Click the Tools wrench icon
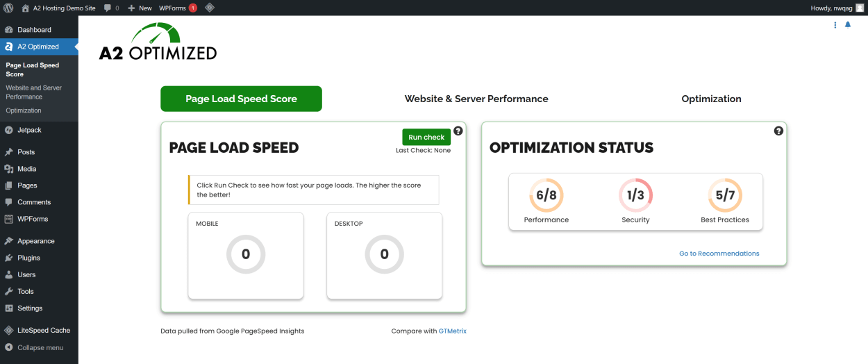868x364 pixels. [9, 291]
